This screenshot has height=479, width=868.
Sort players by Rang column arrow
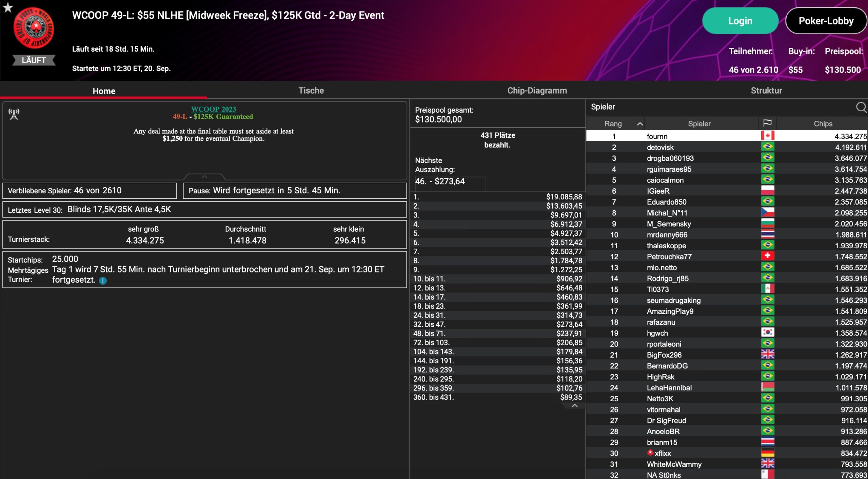pyautogui.click(x=640, y=124)
